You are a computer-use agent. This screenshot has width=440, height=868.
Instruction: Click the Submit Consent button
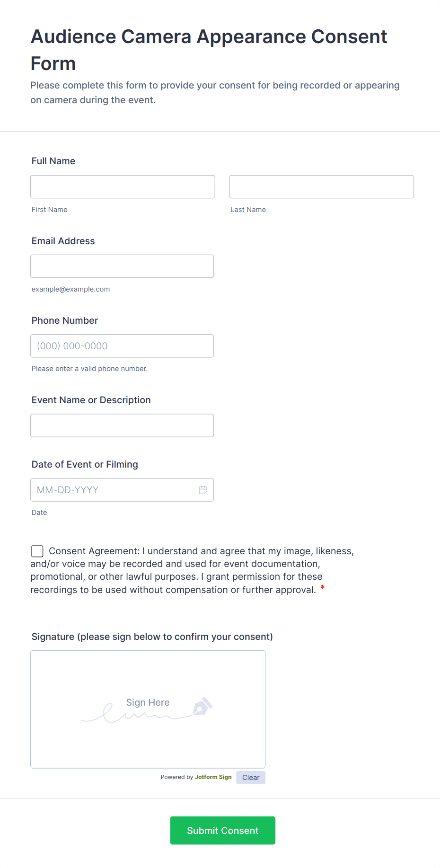point(222,831)
